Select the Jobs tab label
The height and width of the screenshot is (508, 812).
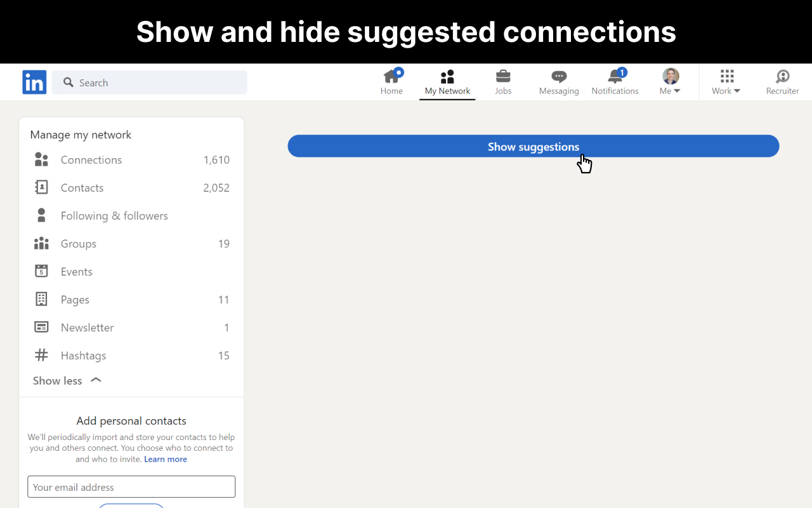click(x=503, y=91)
